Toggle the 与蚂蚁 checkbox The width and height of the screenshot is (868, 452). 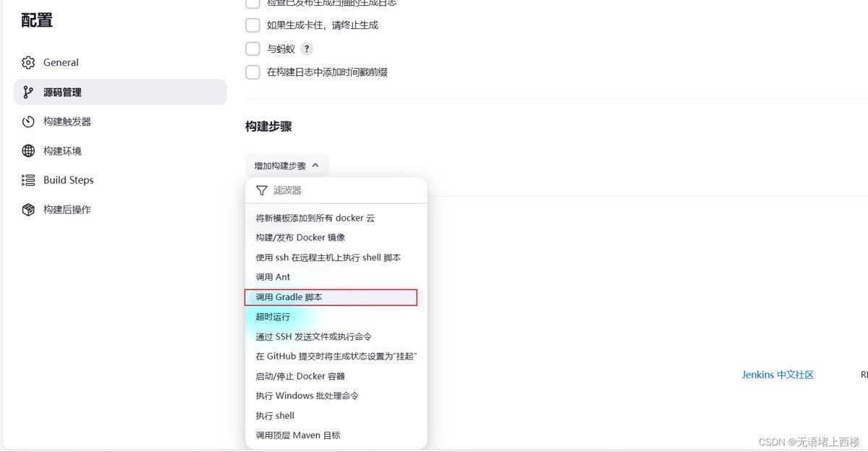[252, 49]
